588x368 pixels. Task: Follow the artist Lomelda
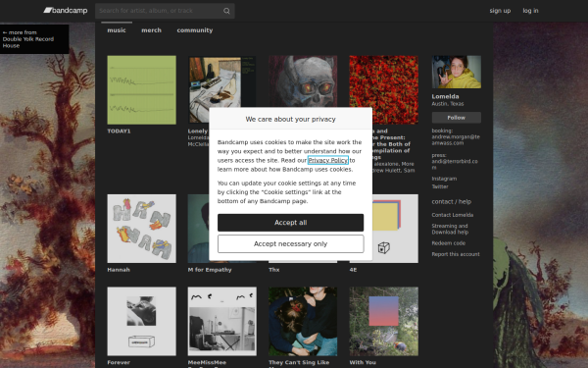click(457, 118)
